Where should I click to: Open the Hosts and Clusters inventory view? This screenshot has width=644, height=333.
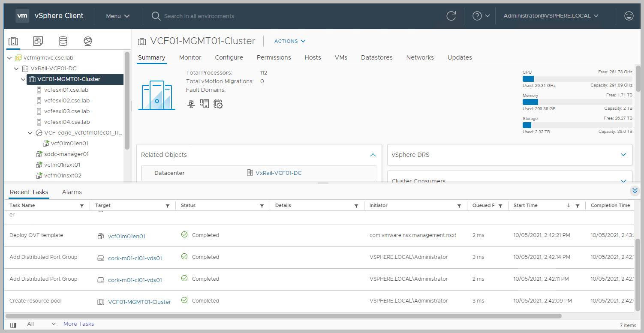pyautogui.click(x=13, y=41)
